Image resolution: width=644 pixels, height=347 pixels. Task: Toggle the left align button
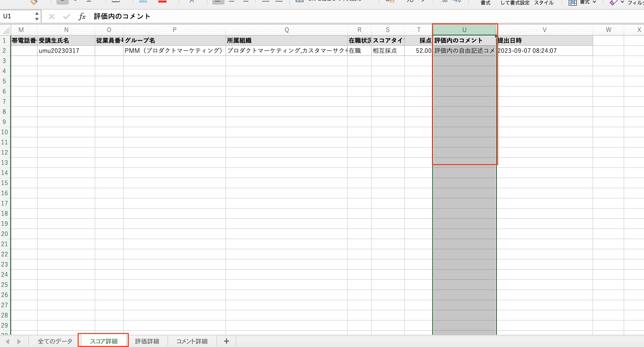(x=218, y=2)
